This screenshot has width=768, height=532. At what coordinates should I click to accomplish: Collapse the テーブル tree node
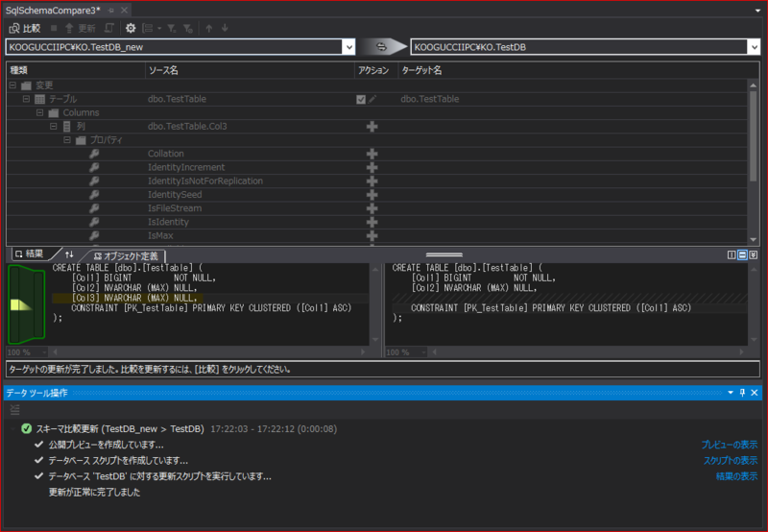(x=27, y=99)
